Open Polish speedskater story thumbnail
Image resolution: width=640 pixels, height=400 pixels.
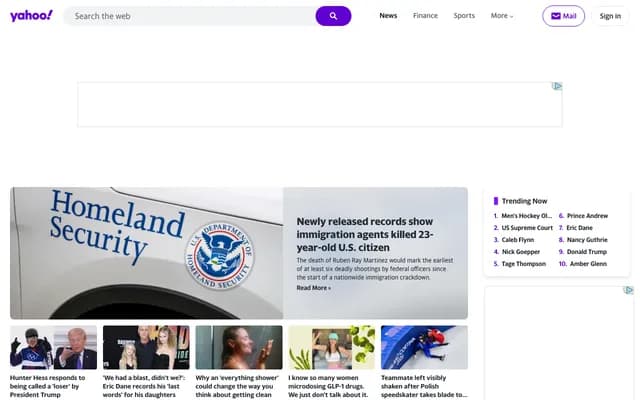tap(424, 347)
